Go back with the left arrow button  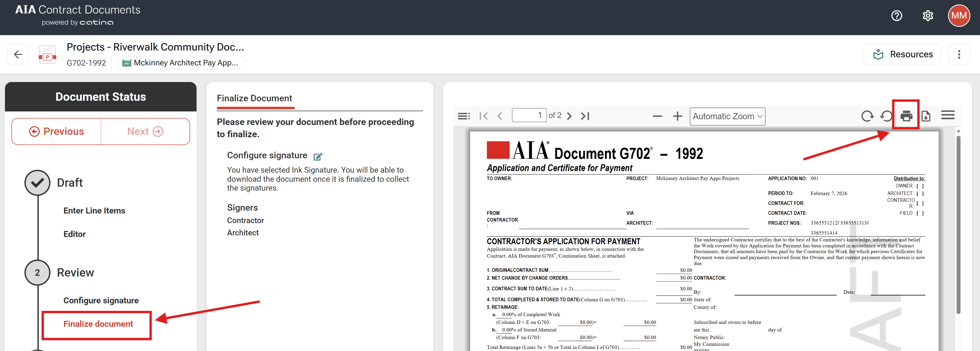point(18,54)
